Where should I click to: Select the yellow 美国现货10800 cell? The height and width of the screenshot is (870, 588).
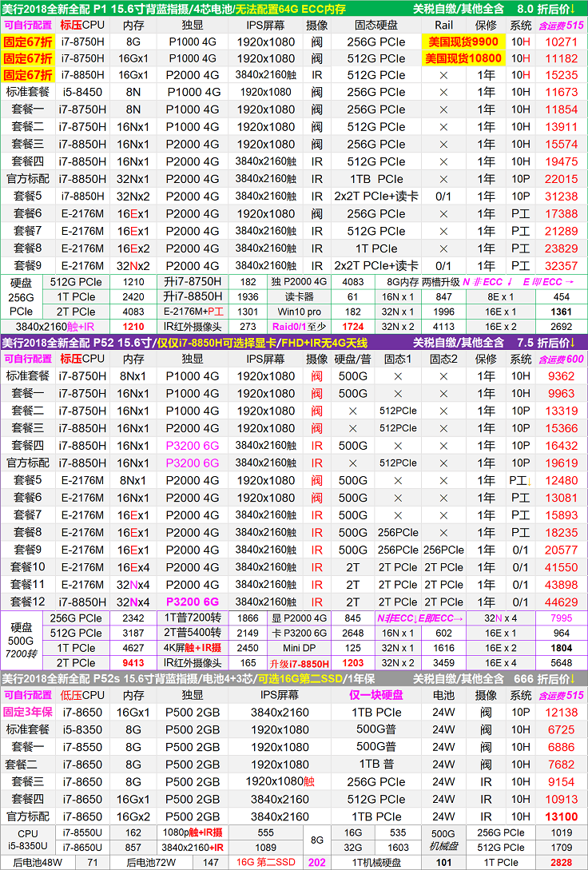click(463, 58)
